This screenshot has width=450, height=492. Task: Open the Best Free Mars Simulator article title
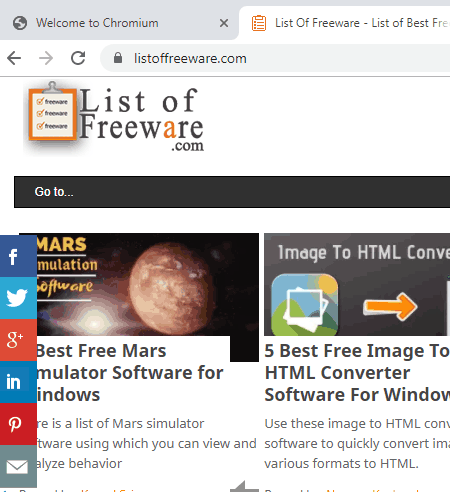coord(129,373)
